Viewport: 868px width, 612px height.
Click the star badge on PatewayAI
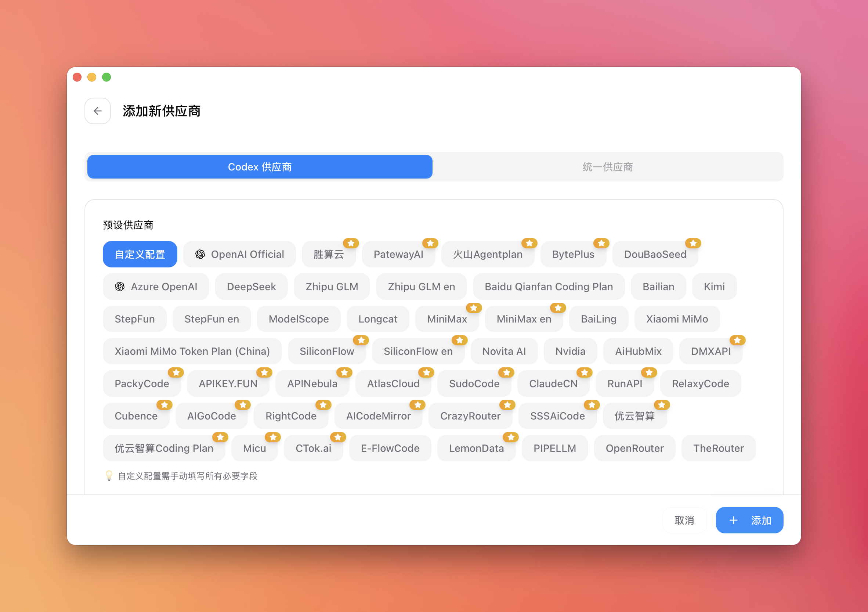pos(430,243)
